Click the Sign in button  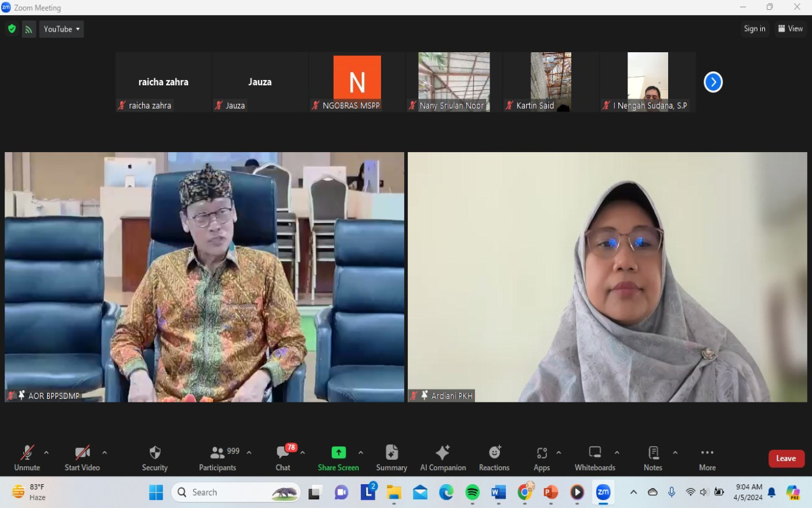[x=754, y=28]
